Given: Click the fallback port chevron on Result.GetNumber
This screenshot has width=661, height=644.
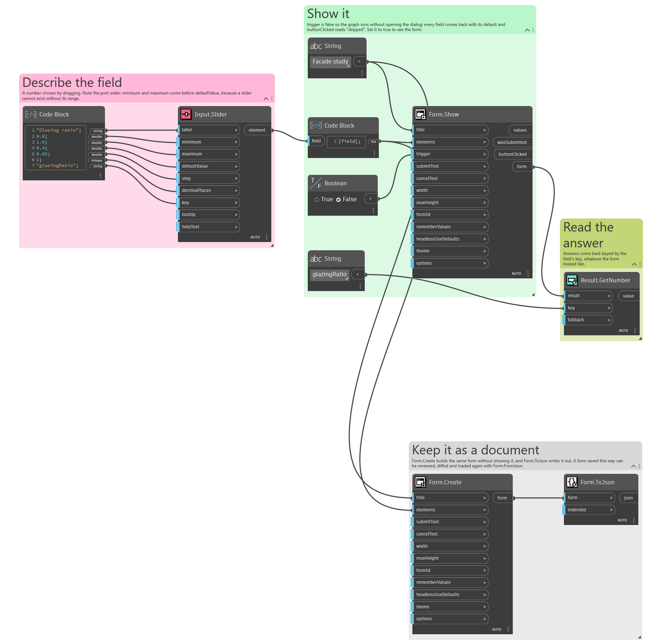Looking at the screenshot, I should [609, 320].
